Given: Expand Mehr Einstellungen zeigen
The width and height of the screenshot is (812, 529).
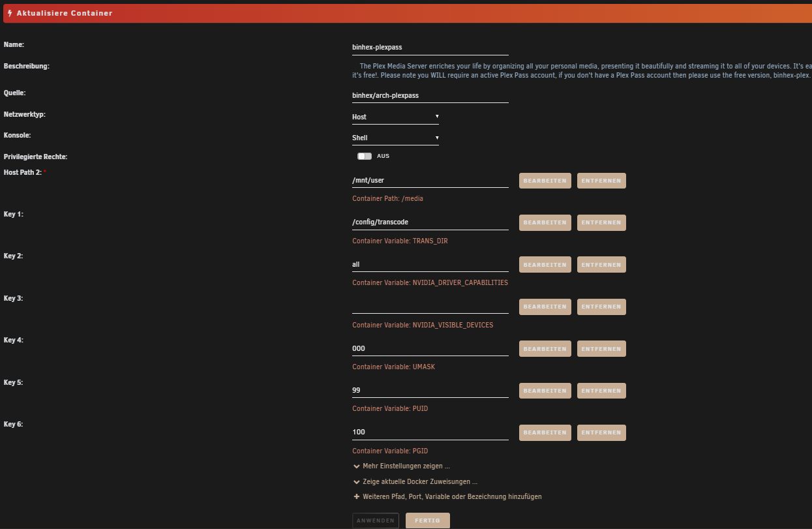Looking at the screenshot, I should pos(406,466).
